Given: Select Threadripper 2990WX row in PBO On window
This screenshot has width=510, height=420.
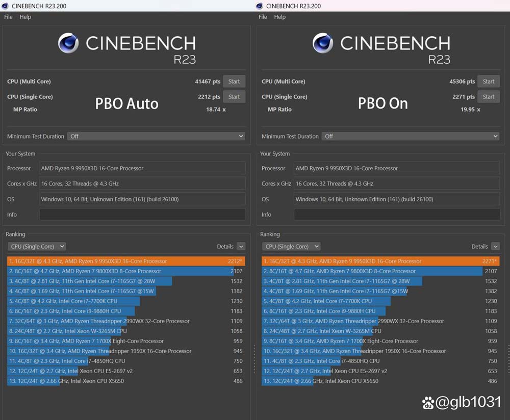Looking at the screenshot, I should tap(380, 321).
